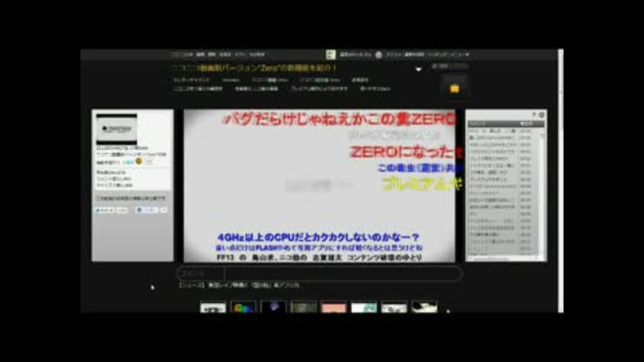Image resolution: width=644 pixels, height=362 pixels.
Task: Click the browser page vertical scrollbar
Action: [560, 180]
